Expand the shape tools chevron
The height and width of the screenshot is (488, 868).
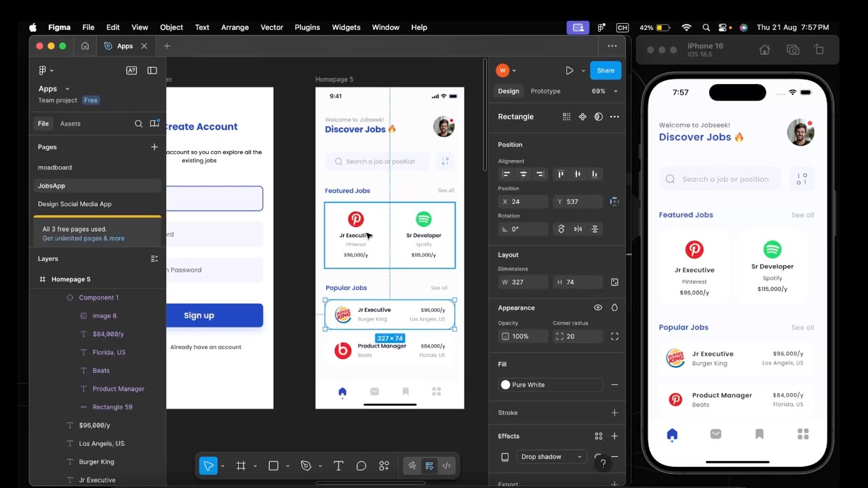[x=288, y=466]
